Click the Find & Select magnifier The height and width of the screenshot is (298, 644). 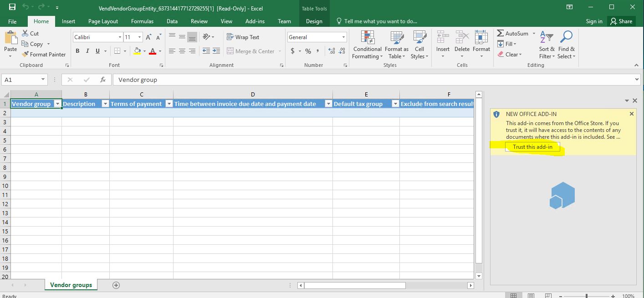[x=567, y=37]
